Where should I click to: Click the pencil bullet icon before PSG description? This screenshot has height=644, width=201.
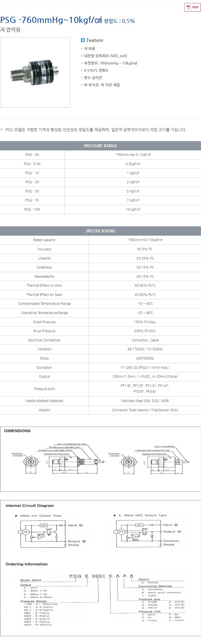(2, 129)
